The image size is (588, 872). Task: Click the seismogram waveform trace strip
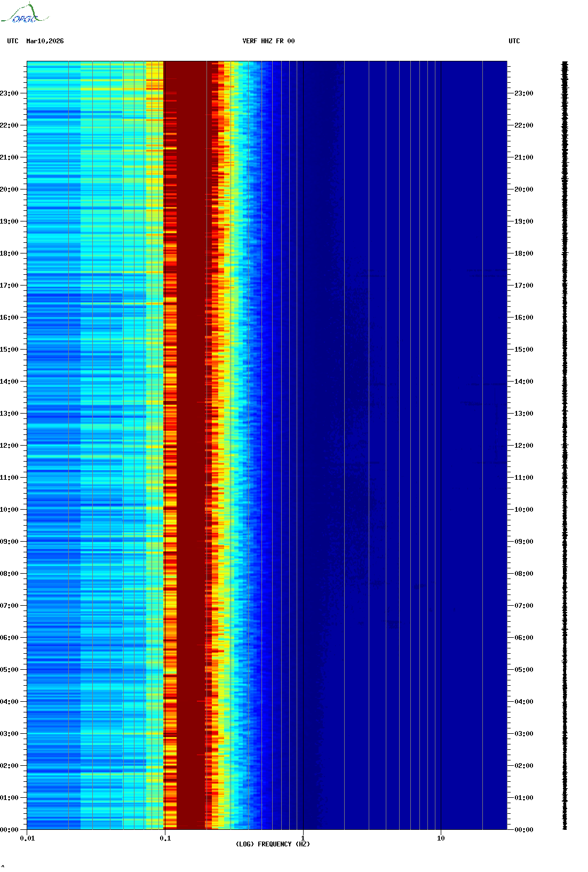[565, 446]
